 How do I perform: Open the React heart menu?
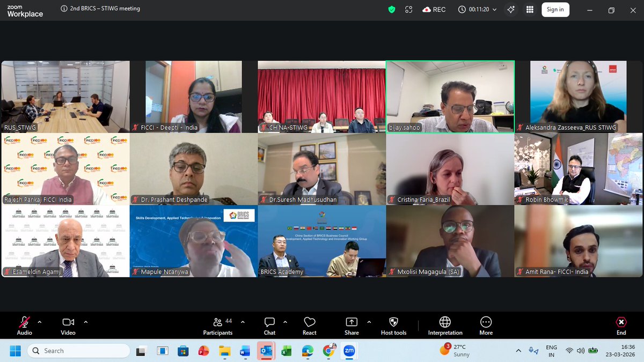pos(310,326)
